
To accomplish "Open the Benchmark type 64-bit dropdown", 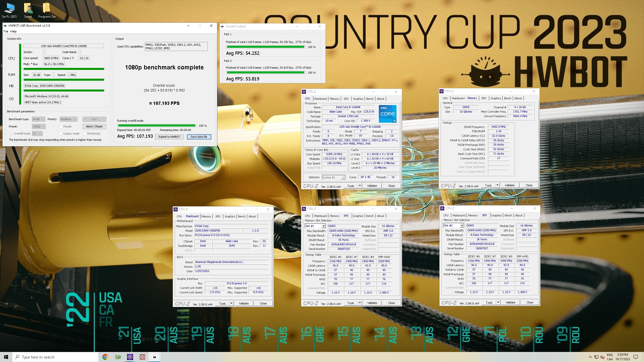I will (x=38, y=119).
